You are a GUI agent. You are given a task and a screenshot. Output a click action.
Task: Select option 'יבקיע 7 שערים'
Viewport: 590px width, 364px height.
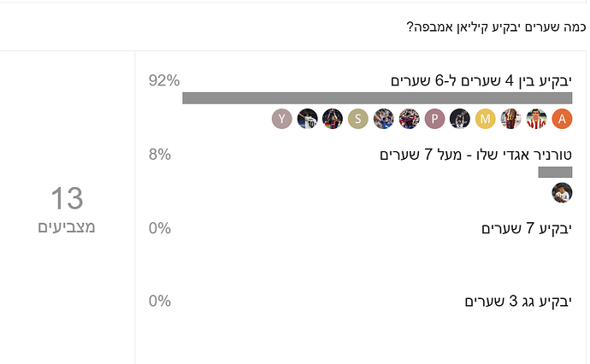527,228
